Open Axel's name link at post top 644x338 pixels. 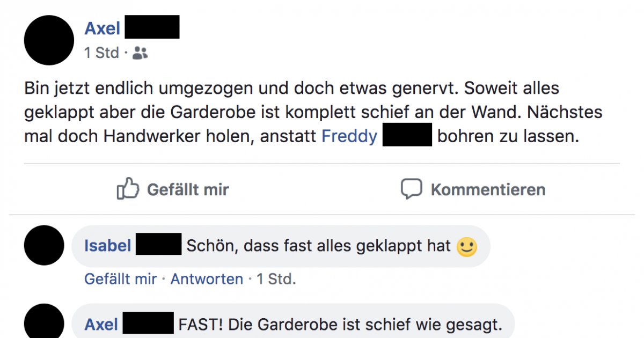click(102, 28)
